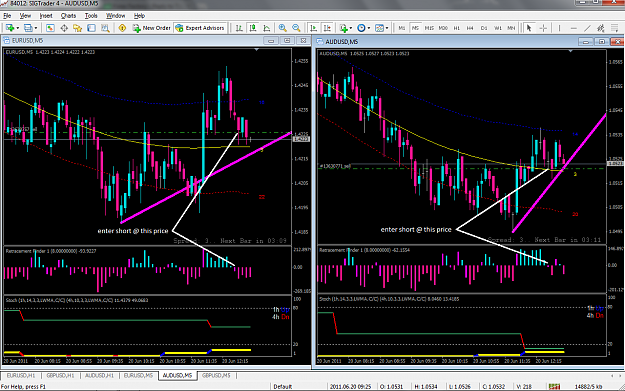Click the EURUSD chart shift triangle marker
The width and height of the screenshot is (625, 391).
coord(256,50)
